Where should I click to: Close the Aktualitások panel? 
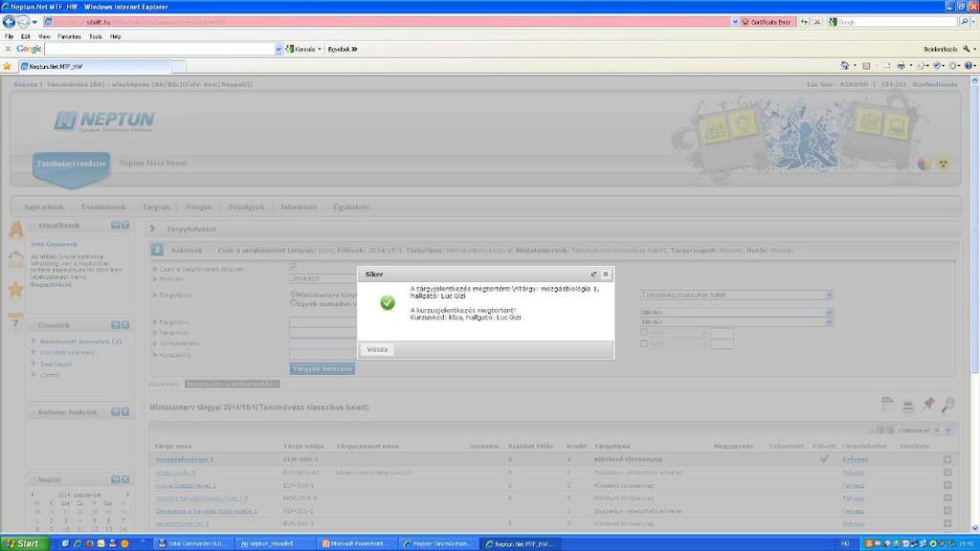point(125,225)
